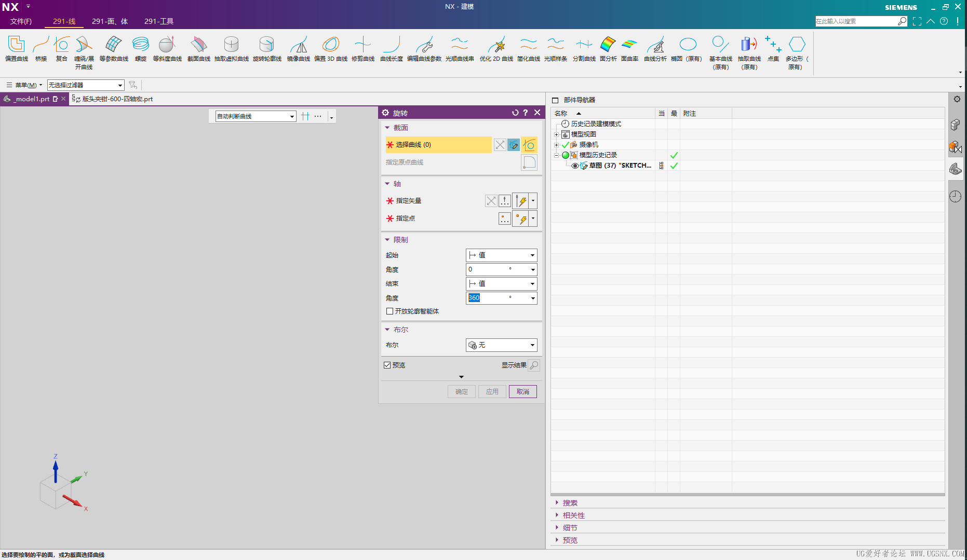Open the 简化曲线 simplify curve tool
The width and height of the screenshot is (967, 560).
(529, 49)
